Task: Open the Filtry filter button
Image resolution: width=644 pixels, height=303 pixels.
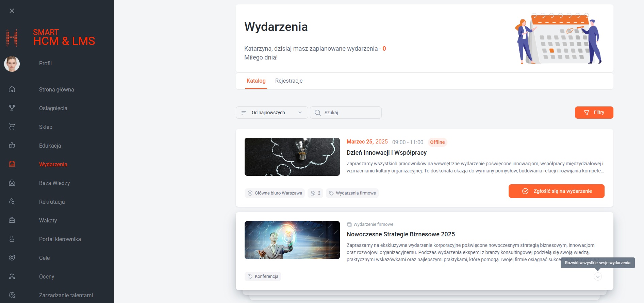Action: 594,113
